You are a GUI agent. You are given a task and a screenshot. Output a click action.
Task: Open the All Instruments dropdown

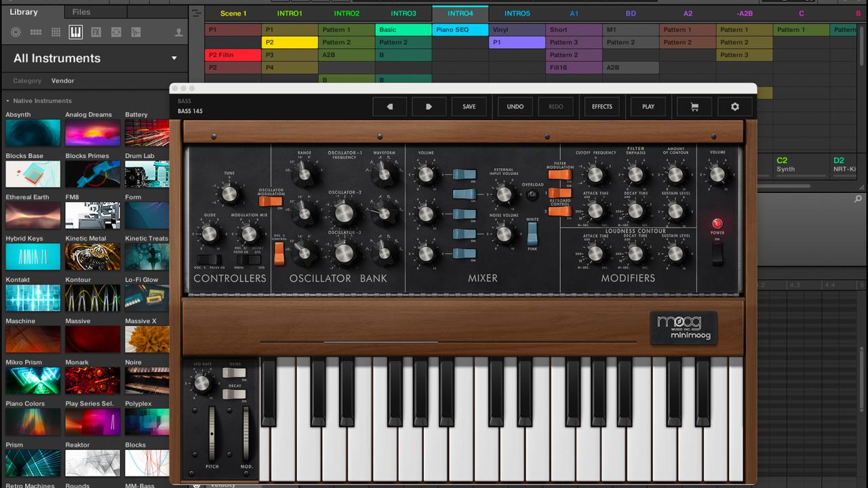click(x=95, y=58)
